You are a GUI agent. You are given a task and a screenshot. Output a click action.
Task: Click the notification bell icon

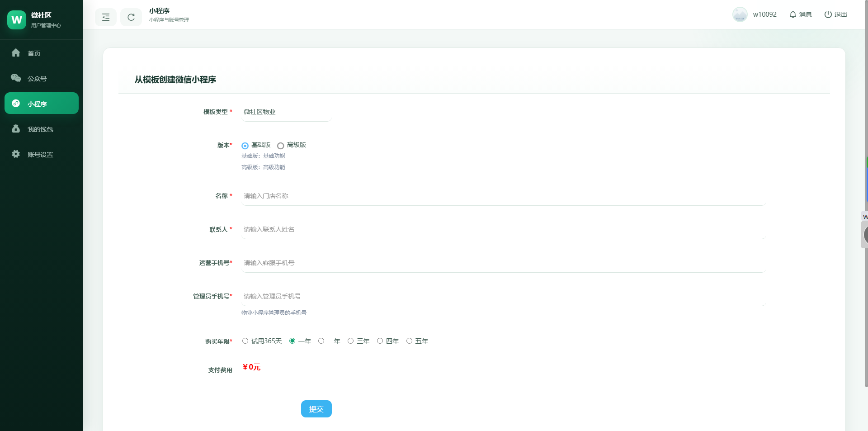(793, 14)
